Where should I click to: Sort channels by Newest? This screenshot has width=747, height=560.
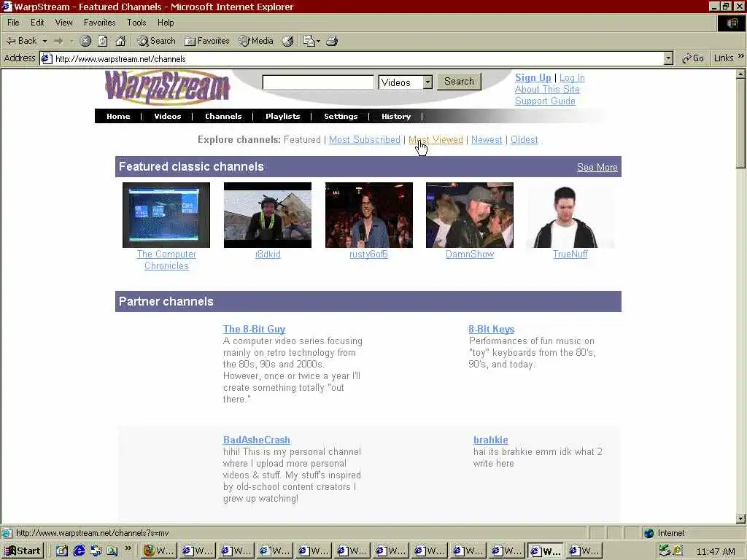[x=487, y=139]
